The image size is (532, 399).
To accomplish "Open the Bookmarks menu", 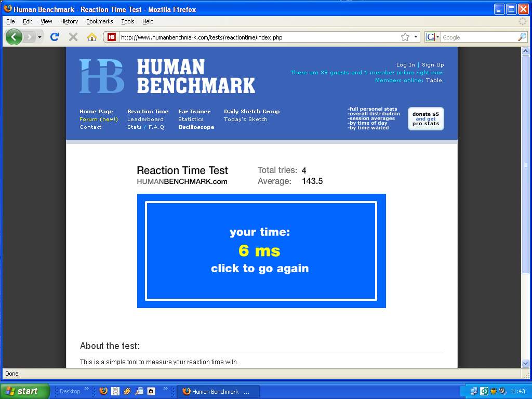I will (99, 21).
